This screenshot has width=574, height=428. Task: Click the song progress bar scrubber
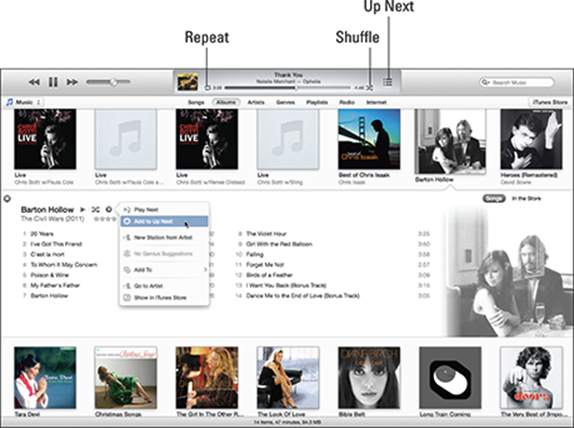coord(296,88)
